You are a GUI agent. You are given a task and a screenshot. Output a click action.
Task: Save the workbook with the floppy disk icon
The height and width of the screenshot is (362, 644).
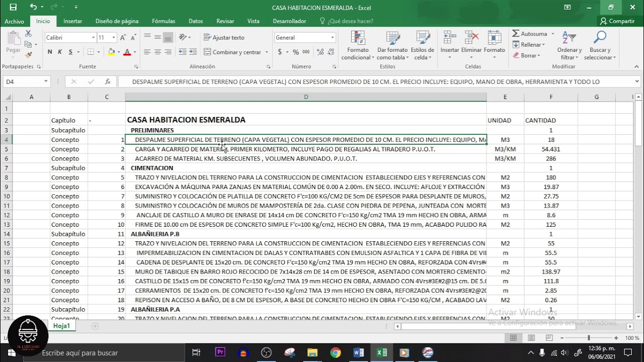13,7
